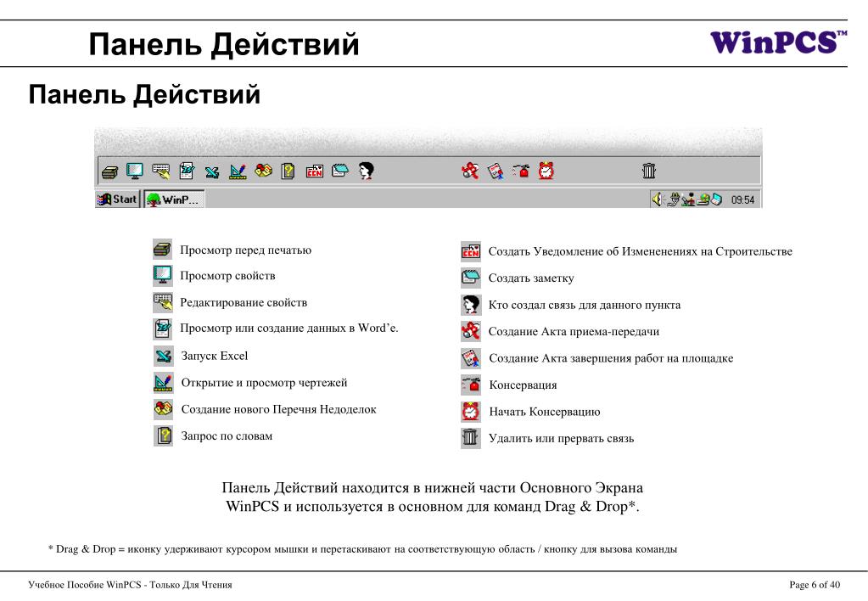Click the head-profile link creator icon in the toolbar
The image size is (868, 601).
coord(366,171)
